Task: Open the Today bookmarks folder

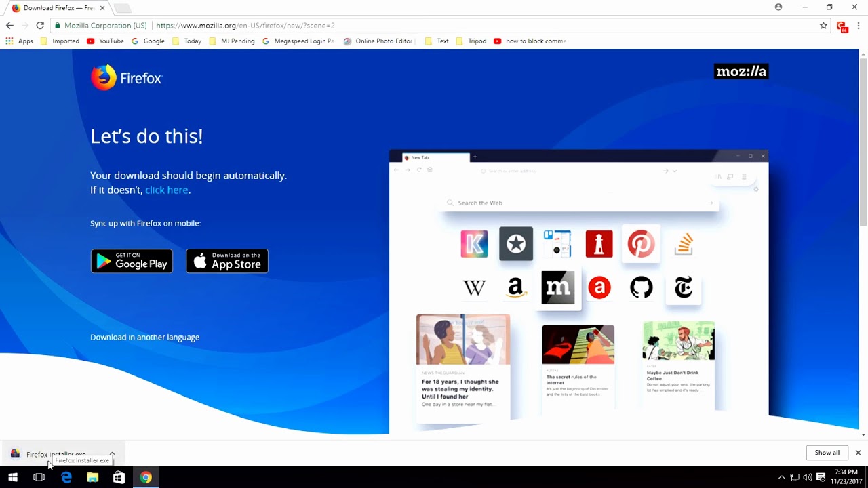Action: (x=186, y=41)
